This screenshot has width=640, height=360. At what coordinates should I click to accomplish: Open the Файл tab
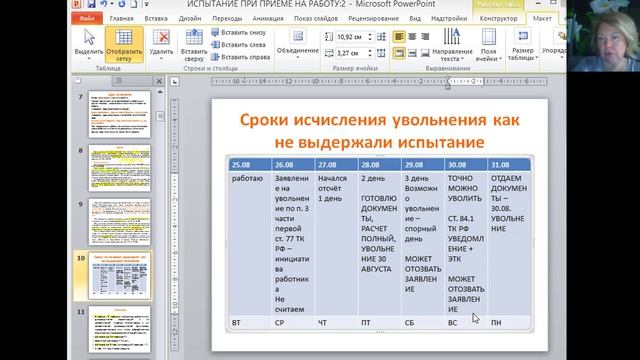pos(87,18)
